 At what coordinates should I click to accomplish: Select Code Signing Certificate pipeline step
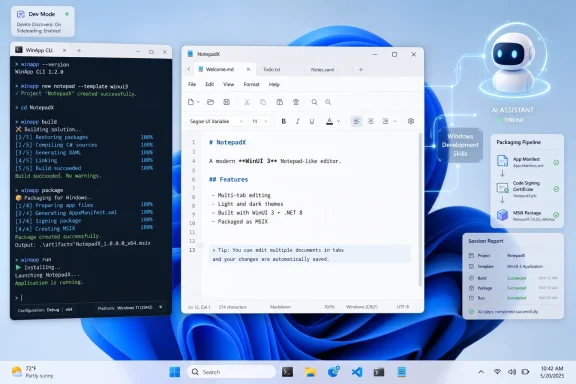click(x=528, y=189)
